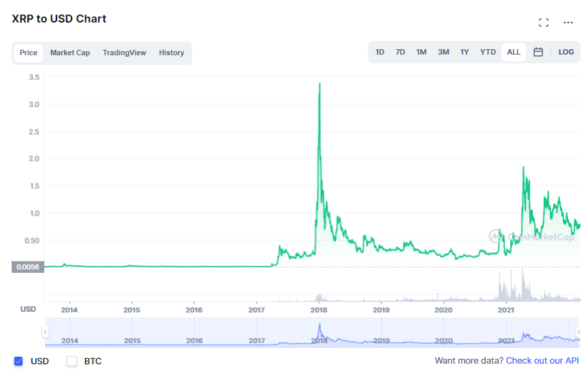Grab the left range slider handle
Image resolution: width=588 pixels, height=380 pixels.
click(45, 332)
